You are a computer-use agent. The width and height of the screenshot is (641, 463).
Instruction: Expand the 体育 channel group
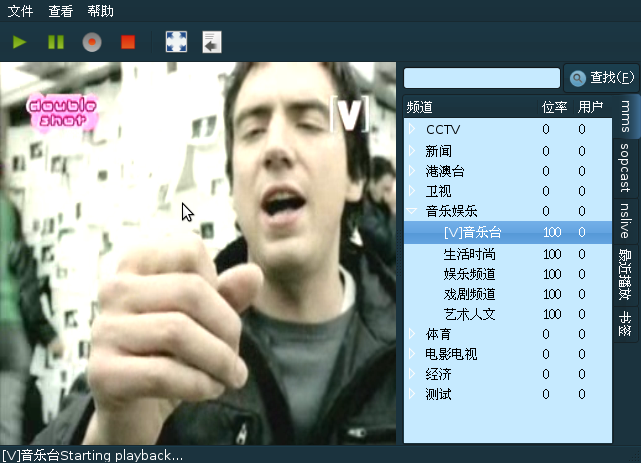click(412, 334)
